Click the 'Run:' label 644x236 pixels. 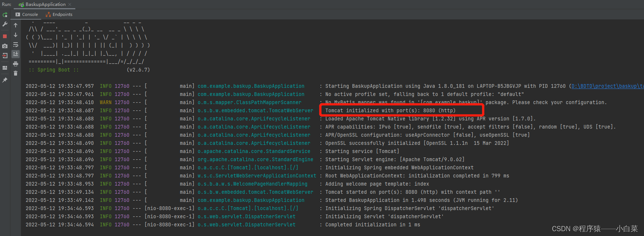click(x=6, y=4)
